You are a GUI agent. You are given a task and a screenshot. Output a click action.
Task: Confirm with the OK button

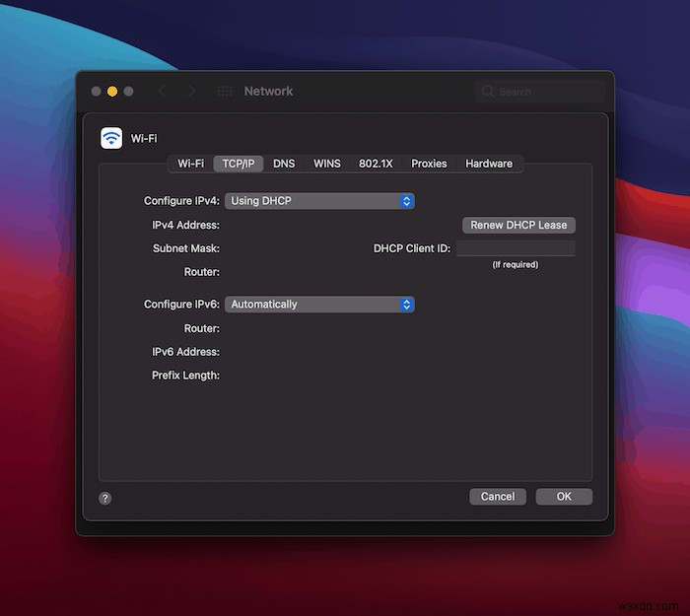click(x=564, y=497)
